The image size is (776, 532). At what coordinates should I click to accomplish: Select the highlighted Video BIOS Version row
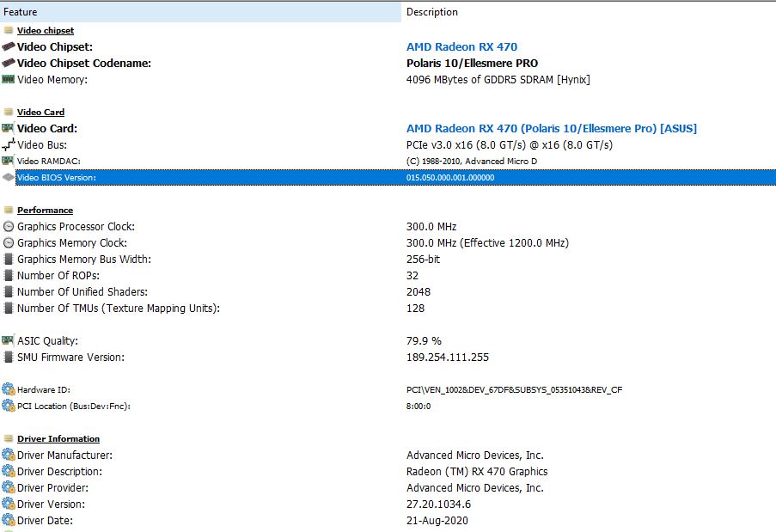pyautogui.click(x=395, y=178)
